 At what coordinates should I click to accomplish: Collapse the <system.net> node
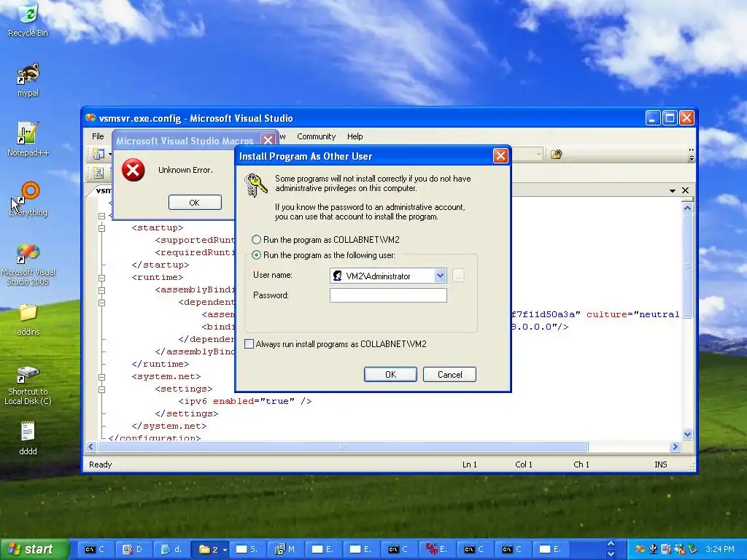[101, 377]
